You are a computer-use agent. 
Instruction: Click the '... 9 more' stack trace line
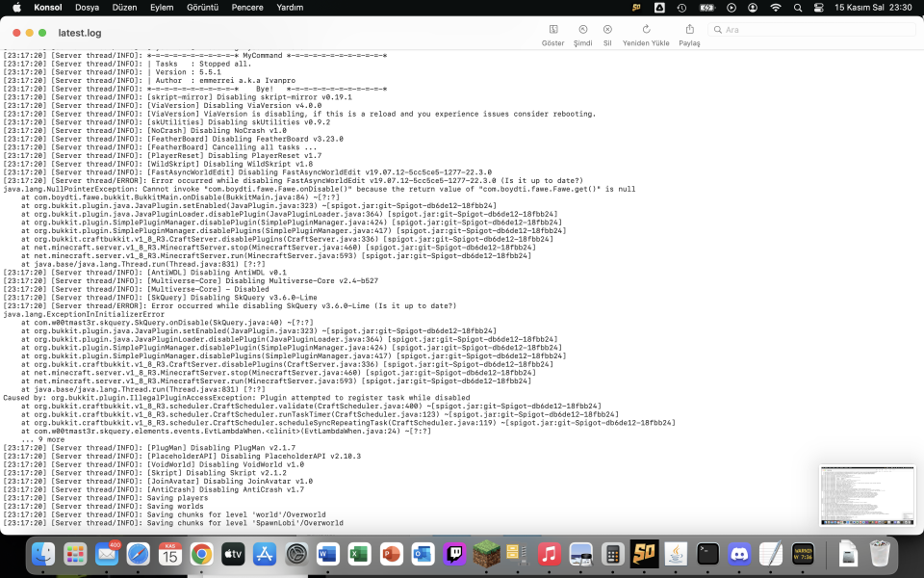(43, 439)
